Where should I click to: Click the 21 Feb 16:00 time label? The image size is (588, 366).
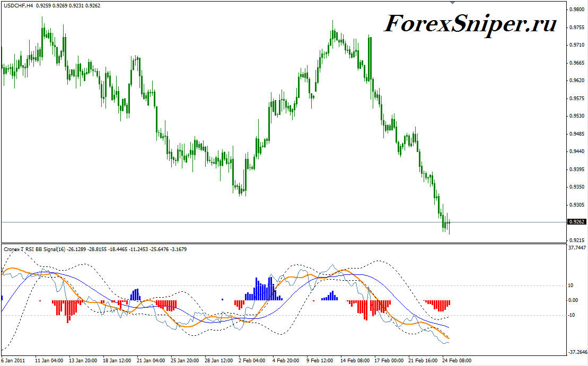click(424, 360)
